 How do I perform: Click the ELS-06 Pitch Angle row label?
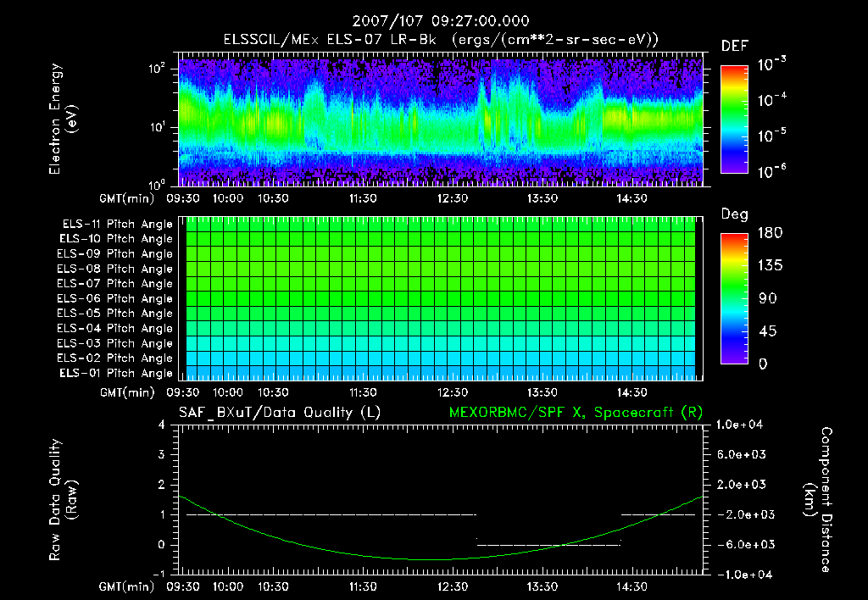click(x=115, y=298)
